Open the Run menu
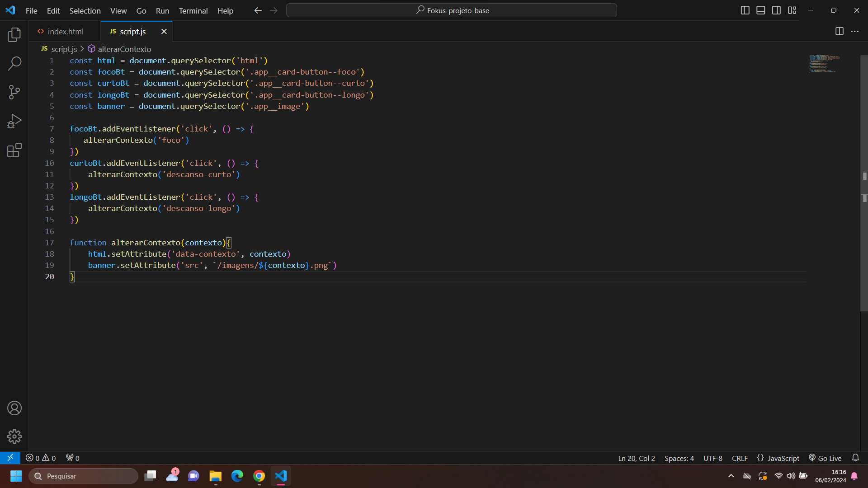868x488 pixels. (162, 10)
